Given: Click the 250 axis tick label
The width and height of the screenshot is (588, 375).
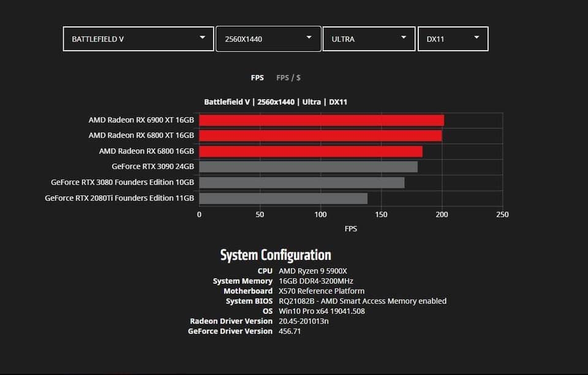Looking at the screenshot, I should tap(502, 215).
